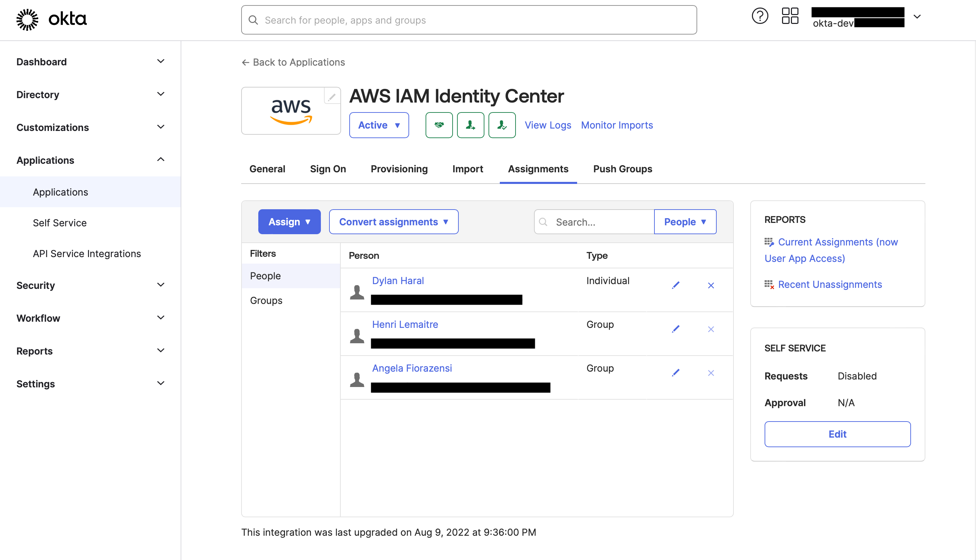
Task: Switch to the General tab
Action: (x=267, y=169)
